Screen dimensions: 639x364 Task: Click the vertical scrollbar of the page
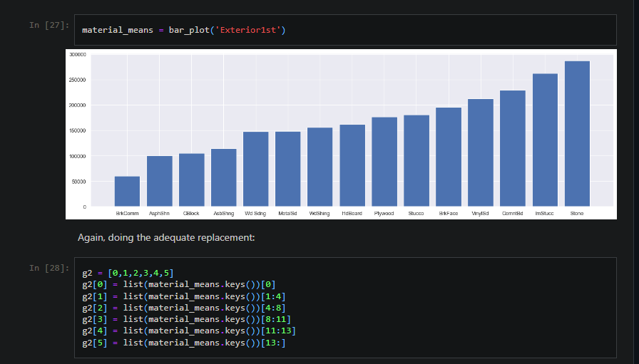tap(636, 182)
